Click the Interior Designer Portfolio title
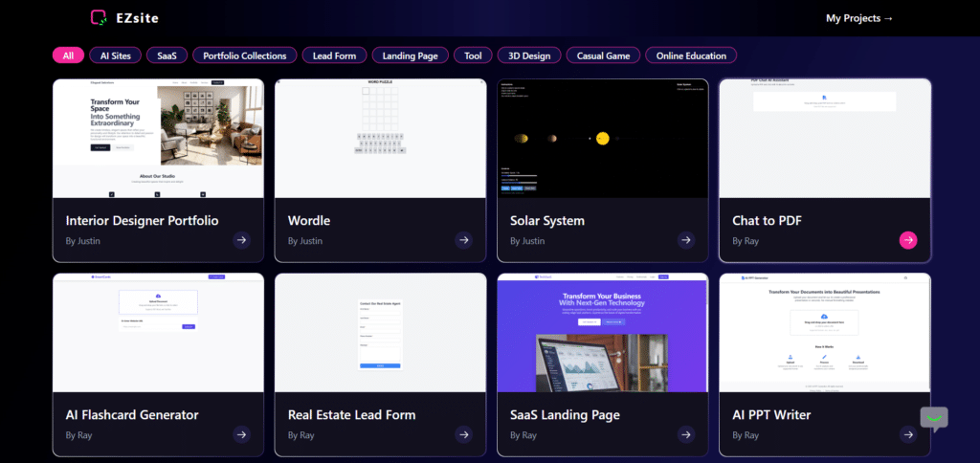 point(142,221)
